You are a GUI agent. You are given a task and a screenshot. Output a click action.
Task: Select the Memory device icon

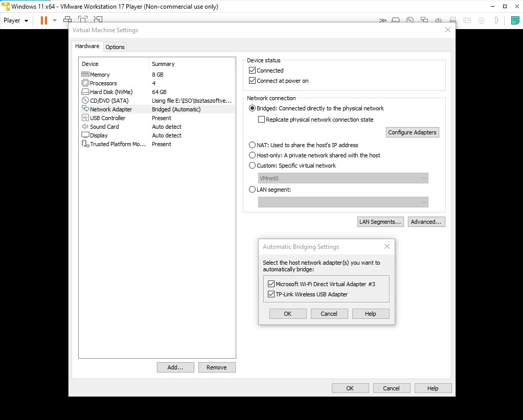pos(85,74)
